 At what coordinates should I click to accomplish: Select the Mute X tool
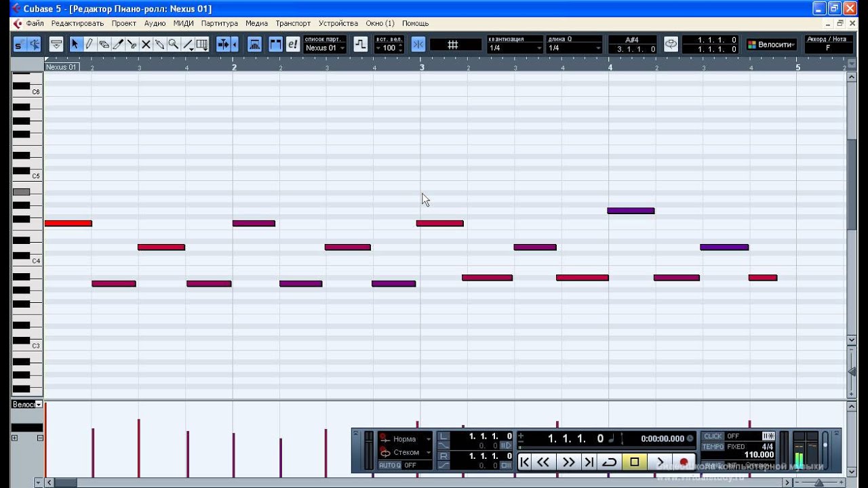coord(146,45)
